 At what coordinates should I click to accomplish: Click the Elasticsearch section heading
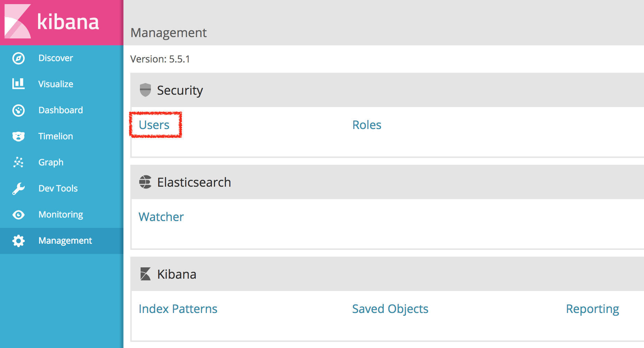(x=194, y=182)
